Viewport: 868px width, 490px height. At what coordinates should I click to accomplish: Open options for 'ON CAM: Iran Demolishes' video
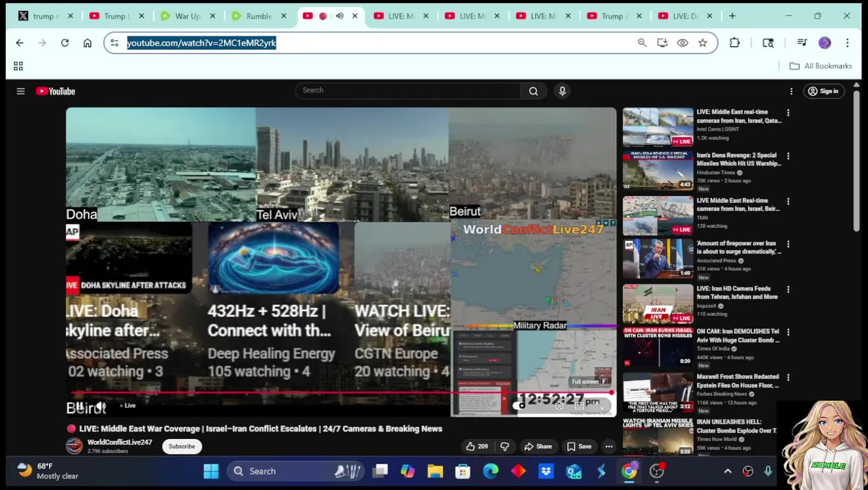click(788, 333)
